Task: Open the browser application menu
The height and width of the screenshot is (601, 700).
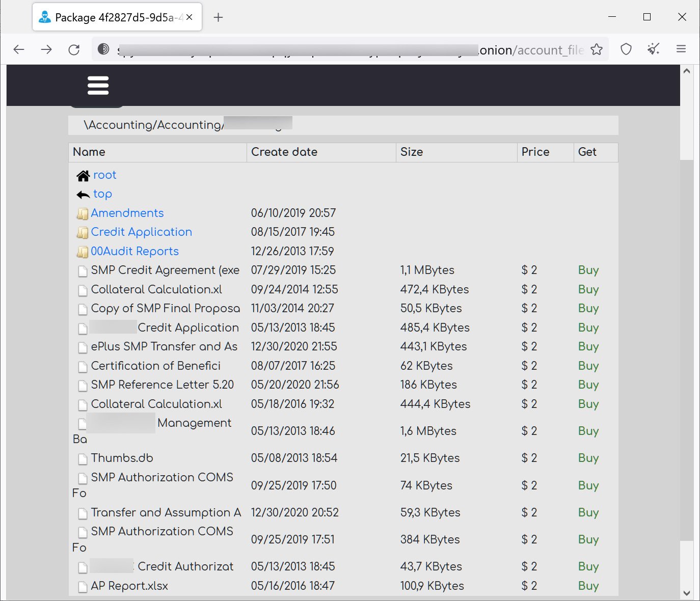Action: [681, 49]
